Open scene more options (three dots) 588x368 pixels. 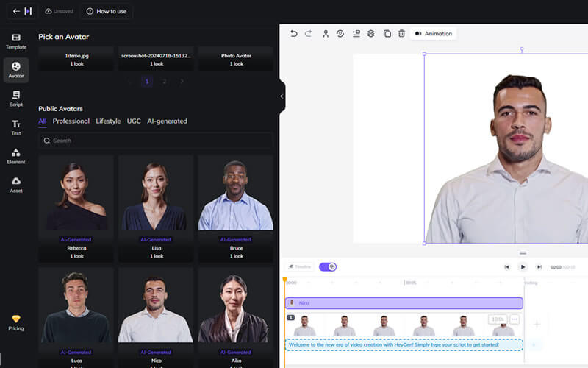(514, 319)
